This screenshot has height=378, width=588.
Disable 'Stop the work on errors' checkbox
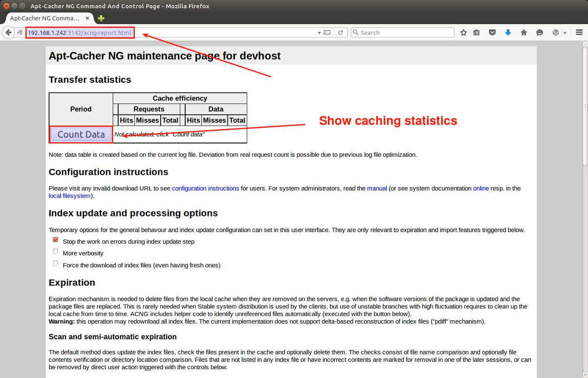point(55,240)
